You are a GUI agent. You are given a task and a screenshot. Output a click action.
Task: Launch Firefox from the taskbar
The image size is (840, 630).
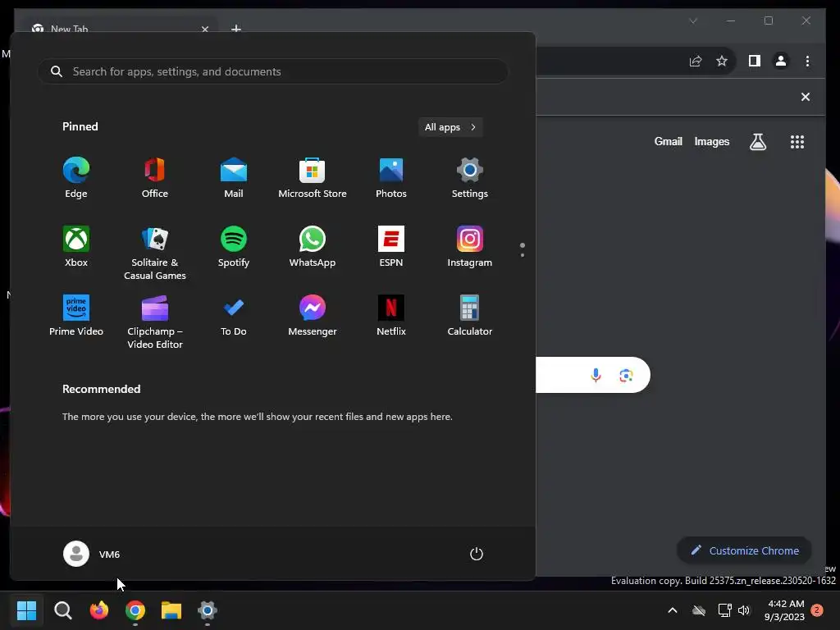click(99, 610)
